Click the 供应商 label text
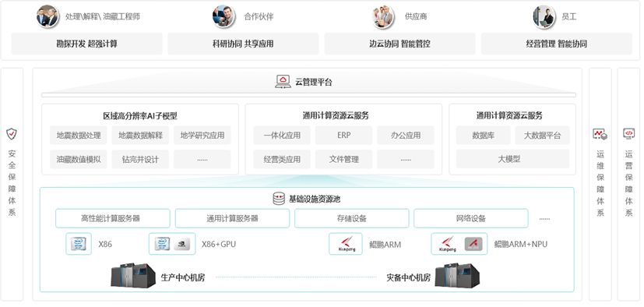This screenshot has width=644, height=307. click(416, 17)
